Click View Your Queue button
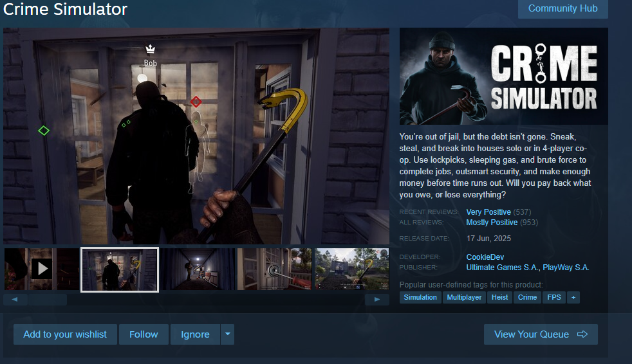 pyautogui.click(x=541, y=334)
